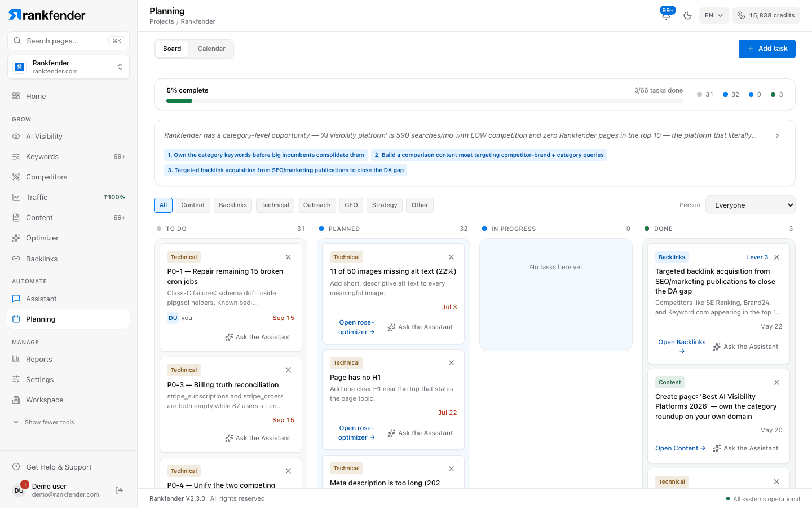
Task: Switch to the Calendar tab
Action: [211, 49]
